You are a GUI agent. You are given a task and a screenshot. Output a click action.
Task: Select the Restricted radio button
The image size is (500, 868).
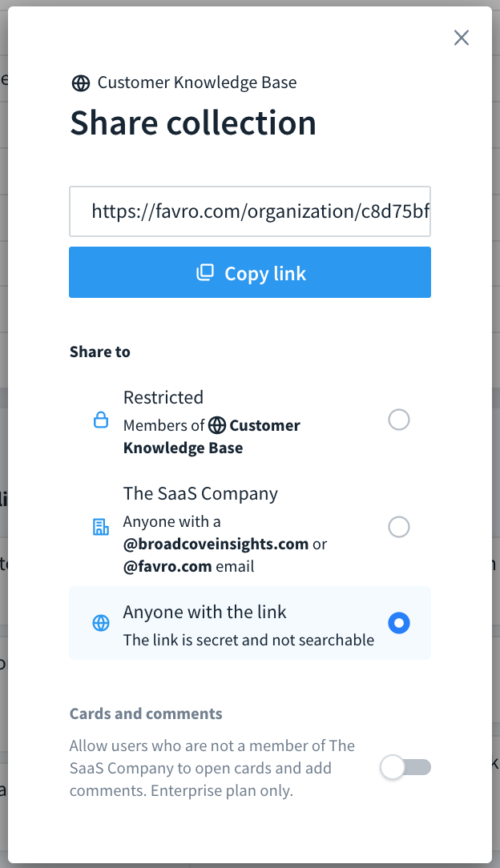399,420
